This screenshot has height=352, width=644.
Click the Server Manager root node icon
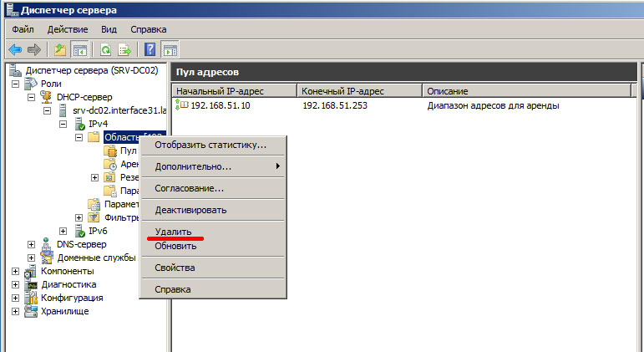click(16, 70)
